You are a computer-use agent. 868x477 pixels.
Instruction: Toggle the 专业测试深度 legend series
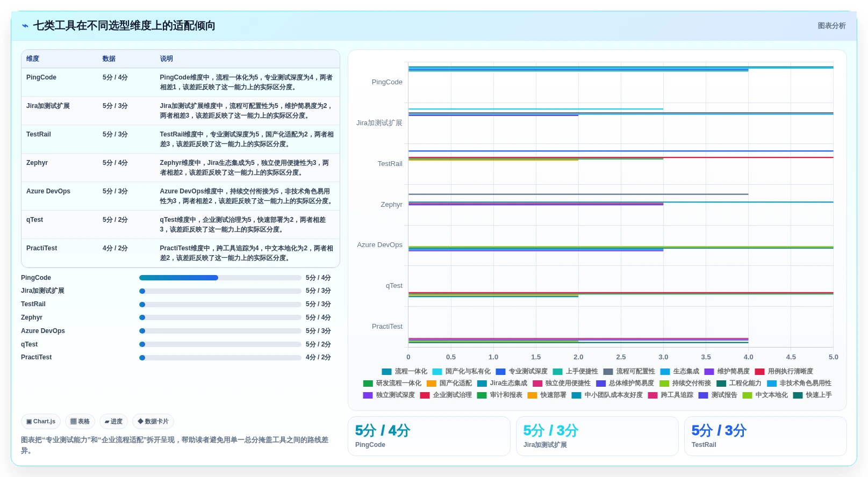pyautogui.click(x=522, y=371)
